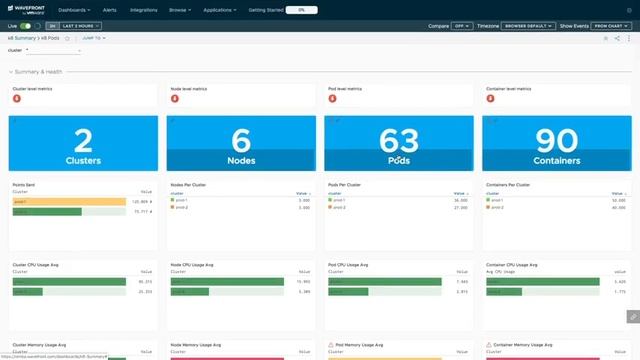The height and width of the screenshot is (360, 640).
Task: Click Pod level metrics red alert icon
Action: coord(332,98)
